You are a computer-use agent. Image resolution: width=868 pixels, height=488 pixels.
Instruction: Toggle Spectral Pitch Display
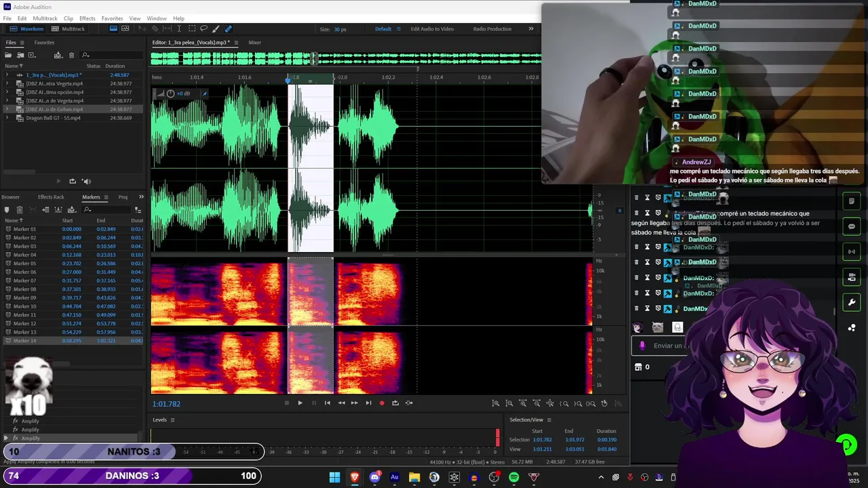pyautogui.click(x=126, y=29)
